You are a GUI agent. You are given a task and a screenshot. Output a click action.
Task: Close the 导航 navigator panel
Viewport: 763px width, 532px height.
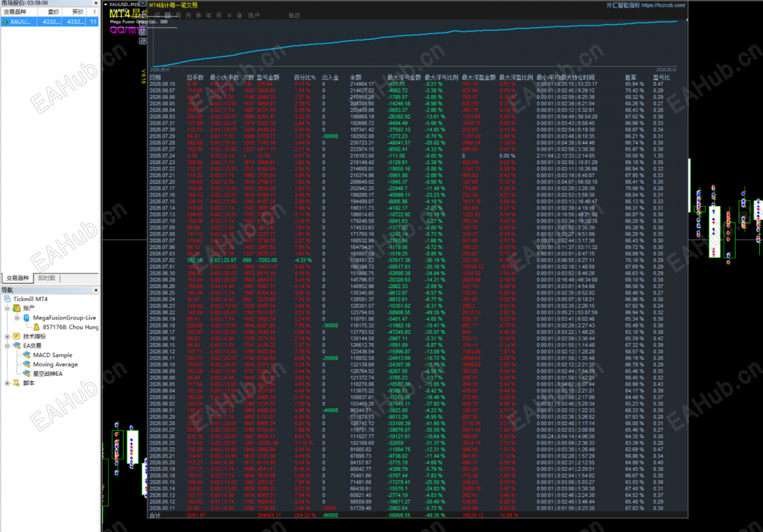[x=95, y=290]
